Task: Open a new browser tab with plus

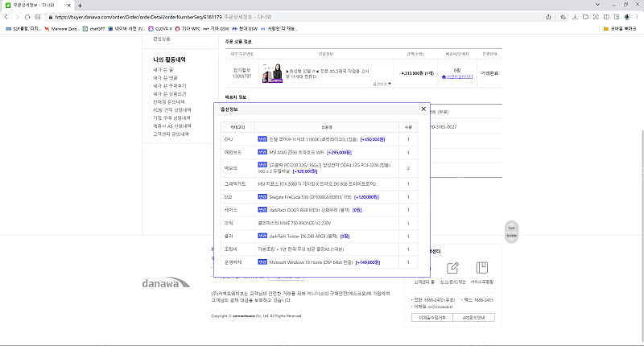Action: (x=80, y=6)
